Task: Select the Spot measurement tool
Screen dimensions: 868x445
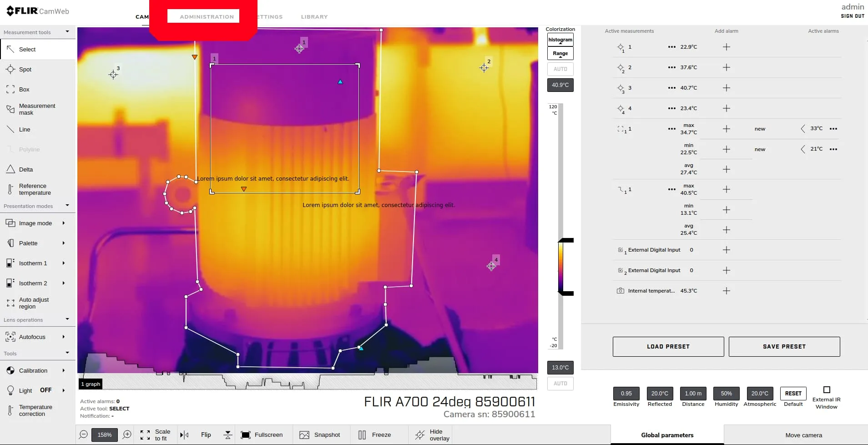Action: (x=25, y=70)
